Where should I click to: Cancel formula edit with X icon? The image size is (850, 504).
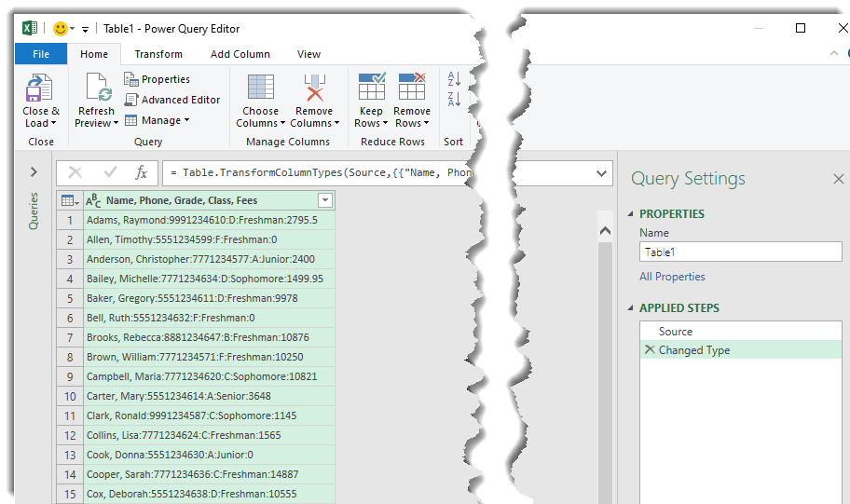click(x=75, y=173)
